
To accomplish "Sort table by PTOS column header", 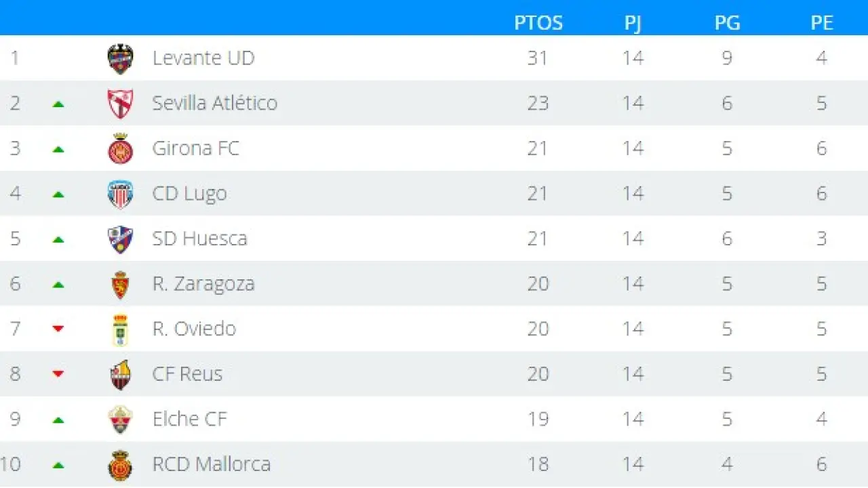I will 538,22.
